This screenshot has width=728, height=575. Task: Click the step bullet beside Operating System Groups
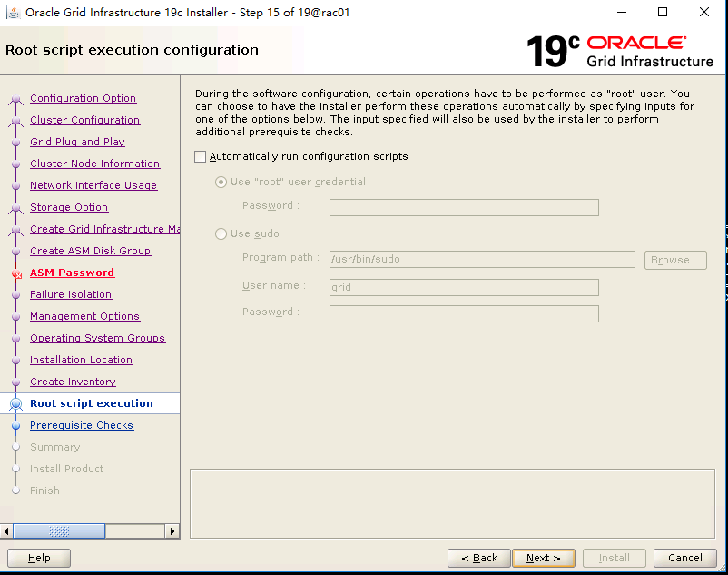pyautogui.click(x=15, y=339)
